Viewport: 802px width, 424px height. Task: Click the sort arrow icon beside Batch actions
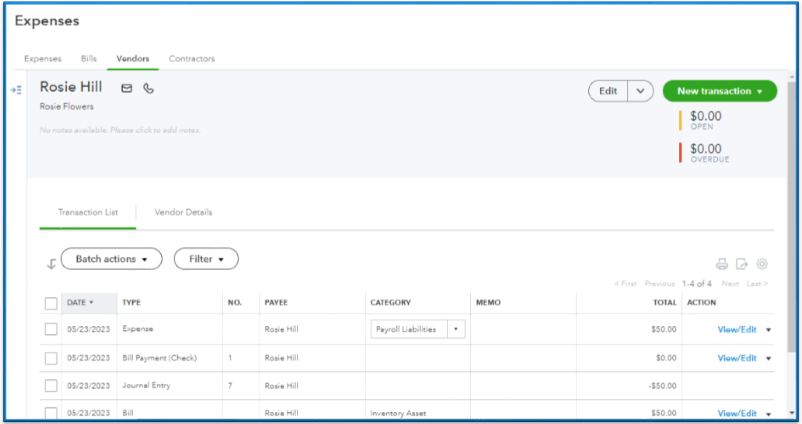coord(51,264)
